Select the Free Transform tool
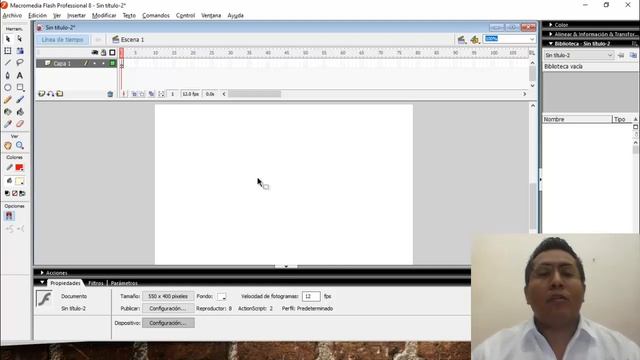The image size is (640, 360). click(x=8, y=51)
